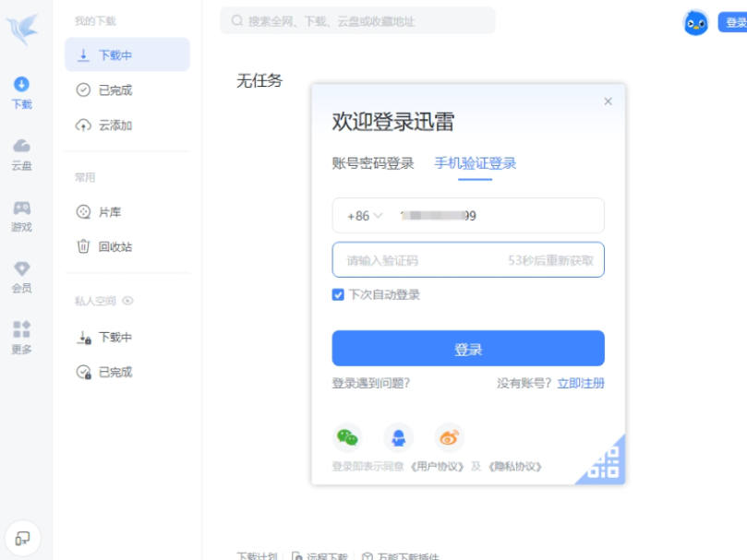The image size is (747, 560).
Task: Click the 立即注册 register link
Action: point(581,384)
